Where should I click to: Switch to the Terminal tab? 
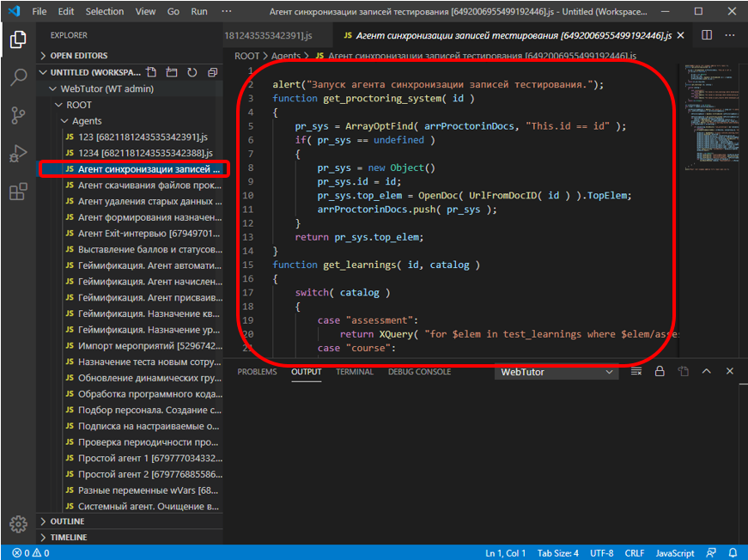click(x=355, y=372)
